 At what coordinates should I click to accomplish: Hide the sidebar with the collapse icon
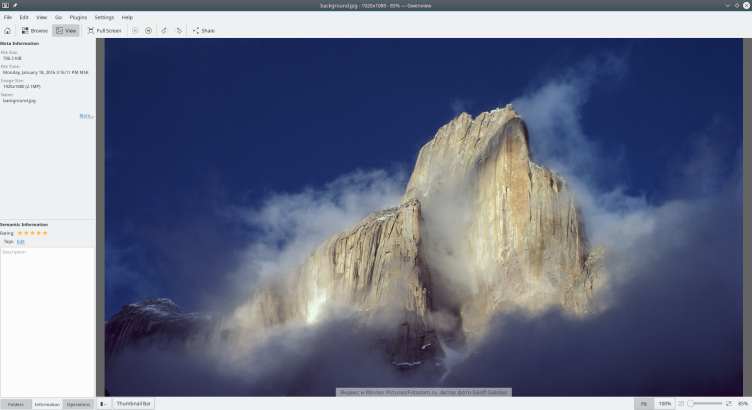(104, 404)
